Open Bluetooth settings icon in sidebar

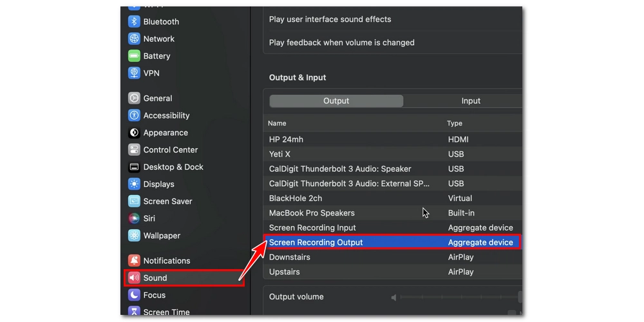pos(134,22)
